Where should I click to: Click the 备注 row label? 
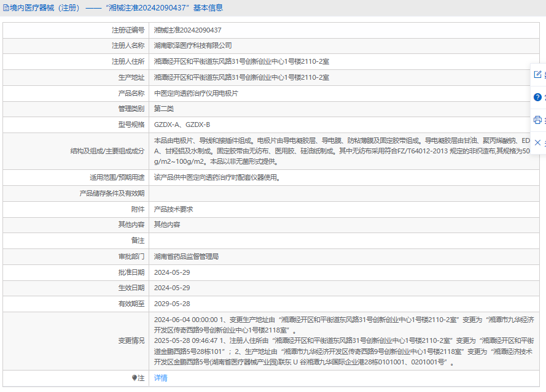138,240
